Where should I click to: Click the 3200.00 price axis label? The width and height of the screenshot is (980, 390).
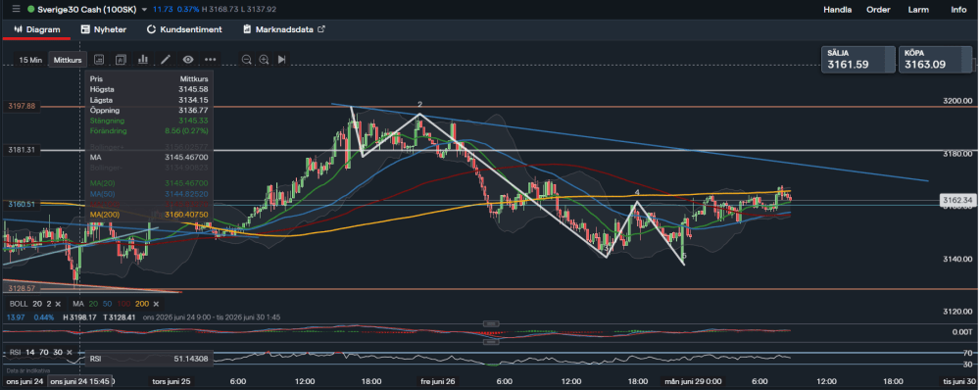pos(956,101)
